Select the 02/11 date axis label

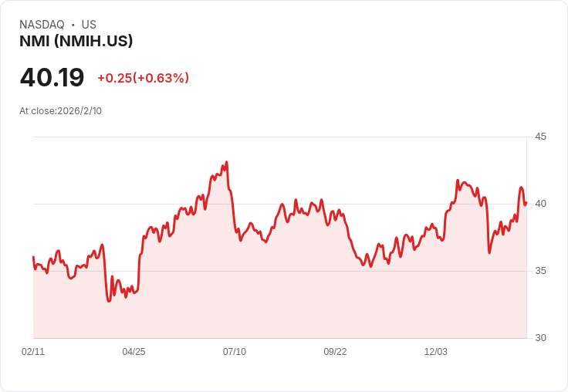coord(33,351)
